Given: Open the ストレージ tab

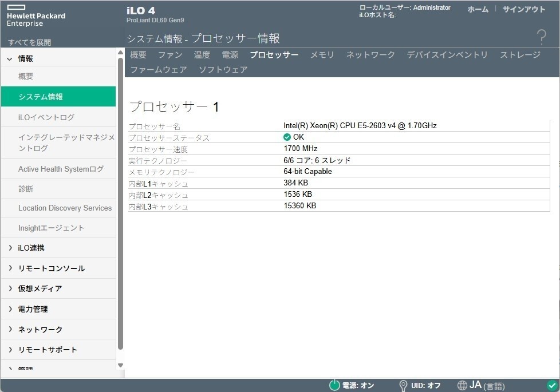Looking at the screenshot, I should 520,55.
